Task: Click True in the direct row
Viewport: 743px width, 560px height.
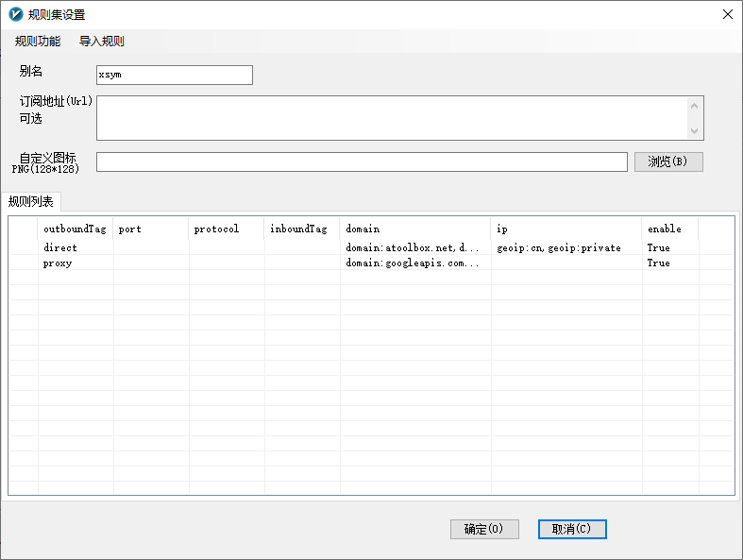Action: (x=659, y=247)
